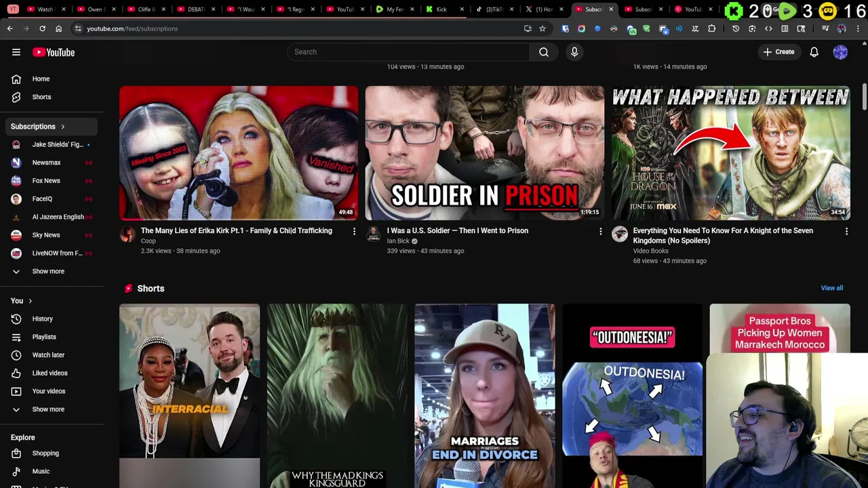868x488 pixels.
Task: Open History in the sidebar
Action: coord(52,319)
